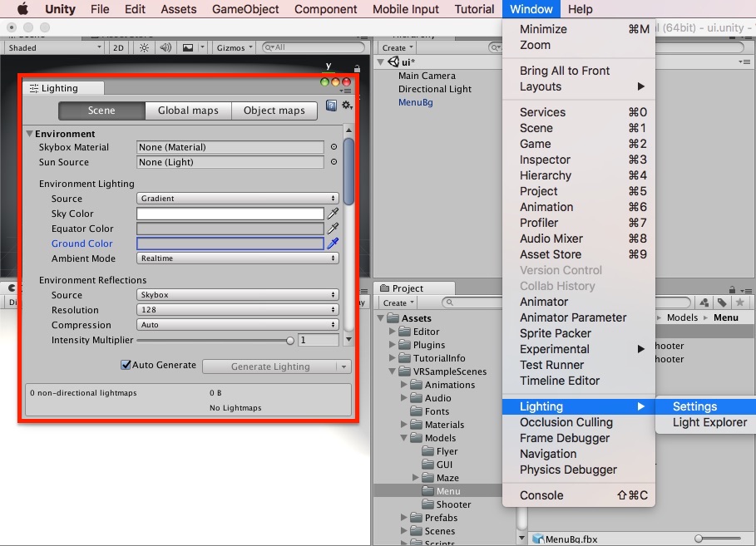Open Console from Window menu
Image resolution: width=756 pixels, height=546 pixels.
(579, 495)
